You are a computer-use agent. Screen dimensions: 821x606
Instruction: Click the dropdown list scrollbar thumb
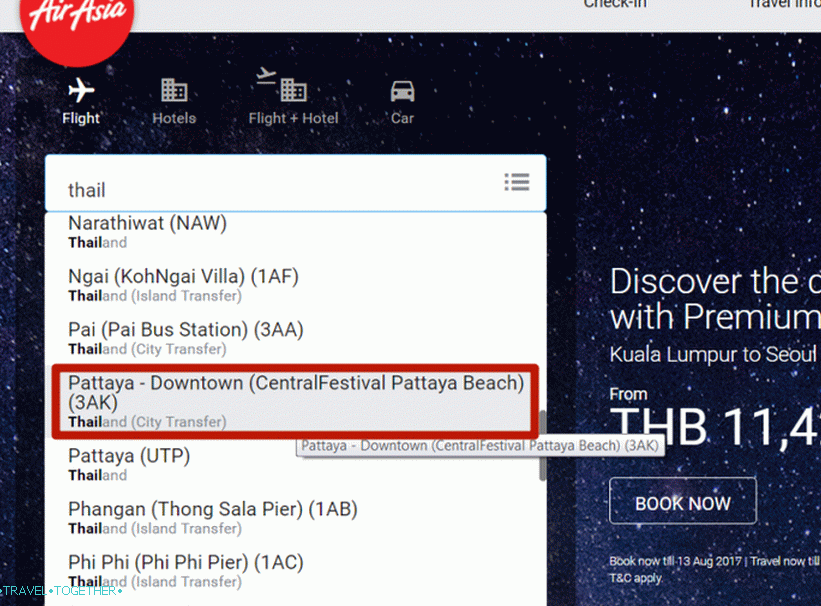(x=542, y=445)
